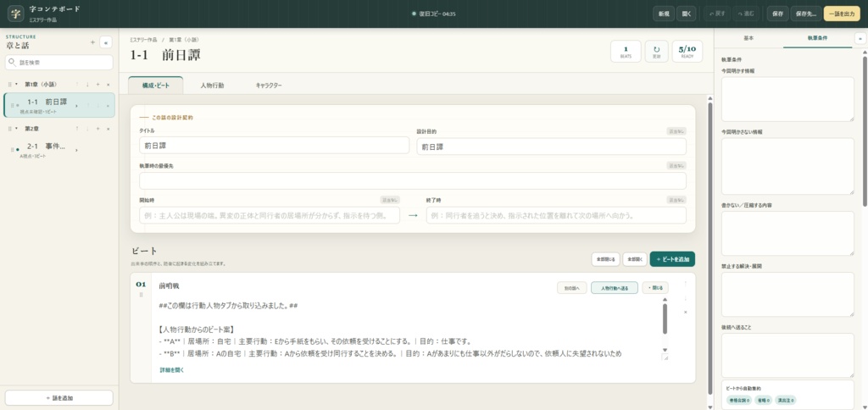Image resolution: width=868 pixels, height=410 pixels.
Task: Add an episode to 第1章 via plus icon
Action: (97, 84)
